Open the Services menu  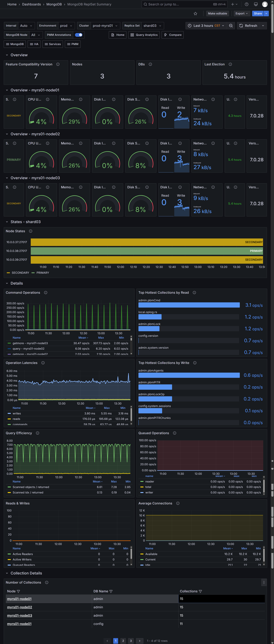52,44
